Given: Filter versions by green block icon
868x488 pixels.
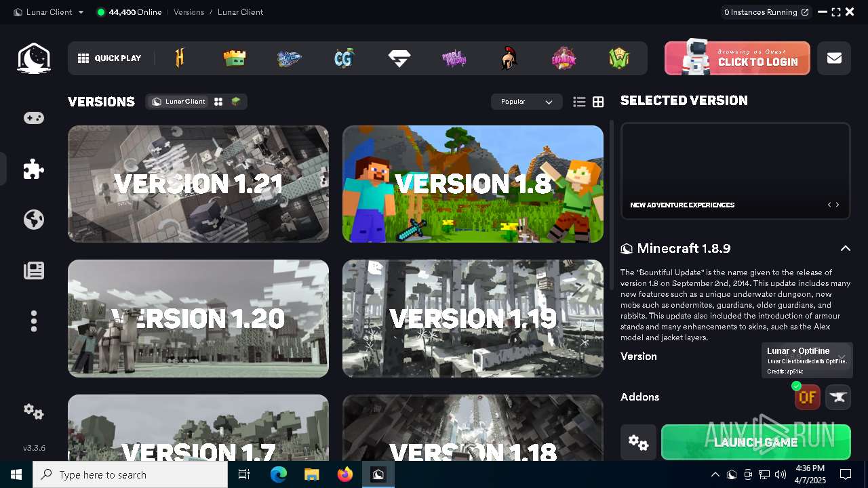Looking at the screenshot, I should click(x=236, y=102).
